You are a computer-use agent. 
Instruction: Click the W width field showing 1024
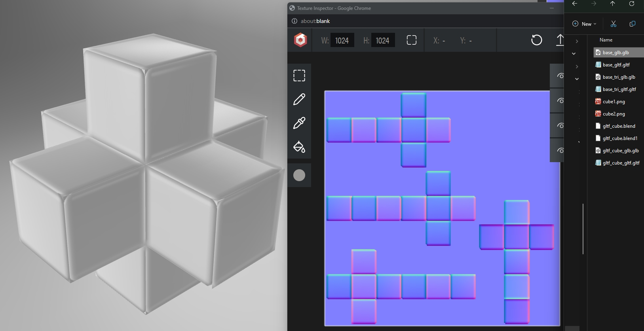tap(342, 40)
